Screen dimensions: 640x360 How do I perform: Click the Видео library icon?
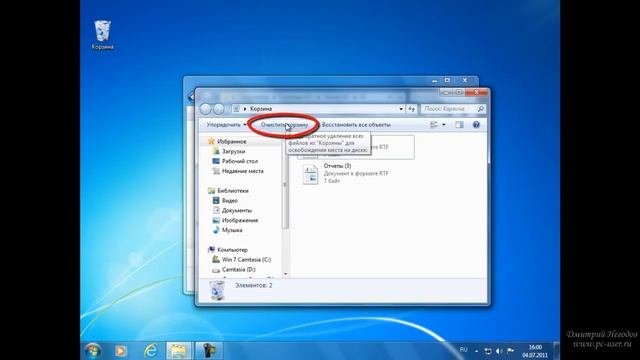(x=216, y=200)
